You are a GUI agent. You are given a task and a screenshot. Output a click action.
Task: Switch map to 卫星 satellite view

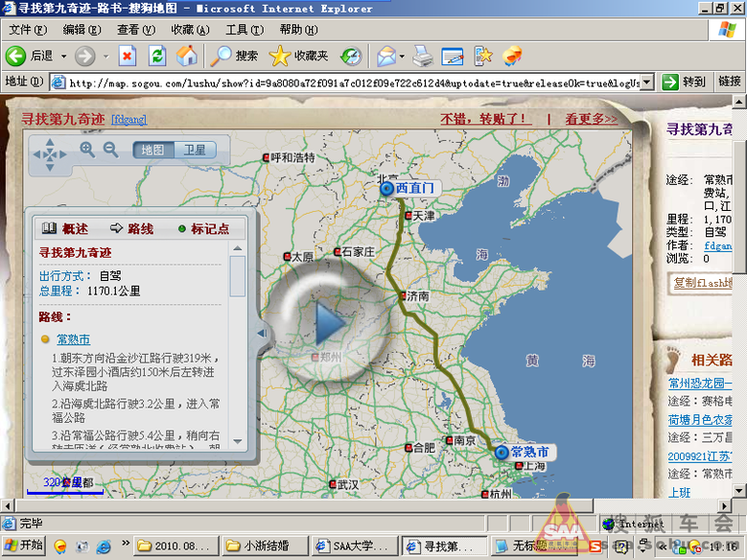point(195,150)
